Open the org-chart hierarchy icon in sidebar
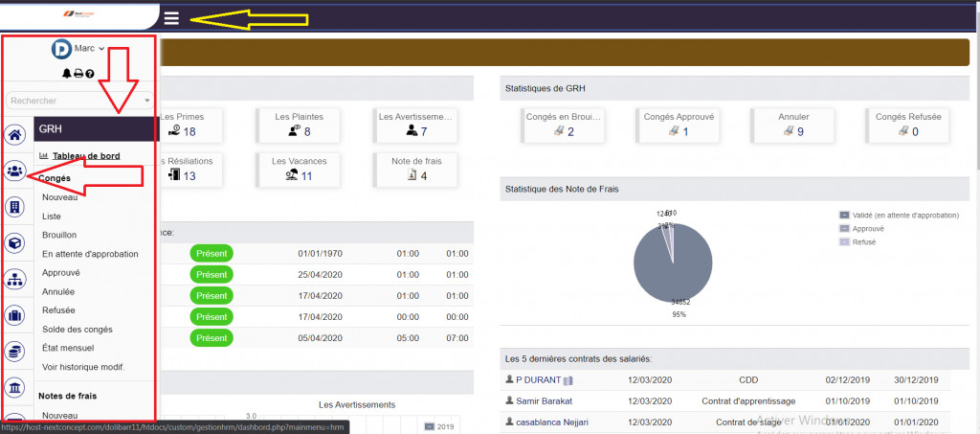The image size is (980, 434). [15, 280]
